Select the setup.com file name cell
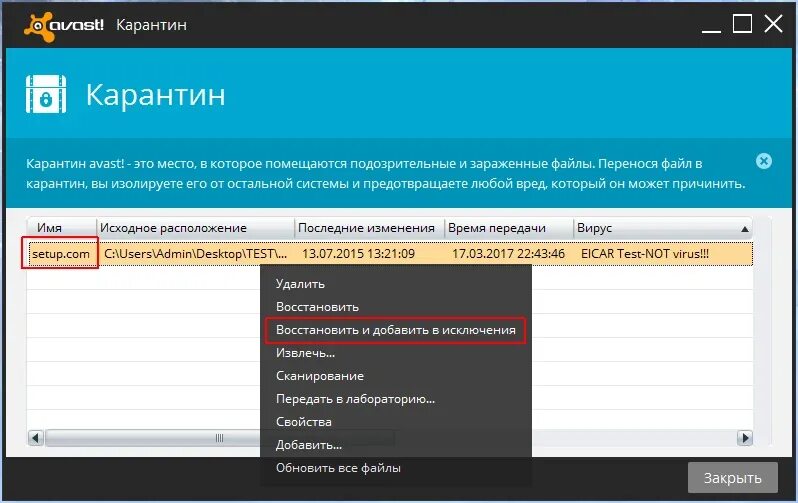798x503 pixels. tap(61, 254)
